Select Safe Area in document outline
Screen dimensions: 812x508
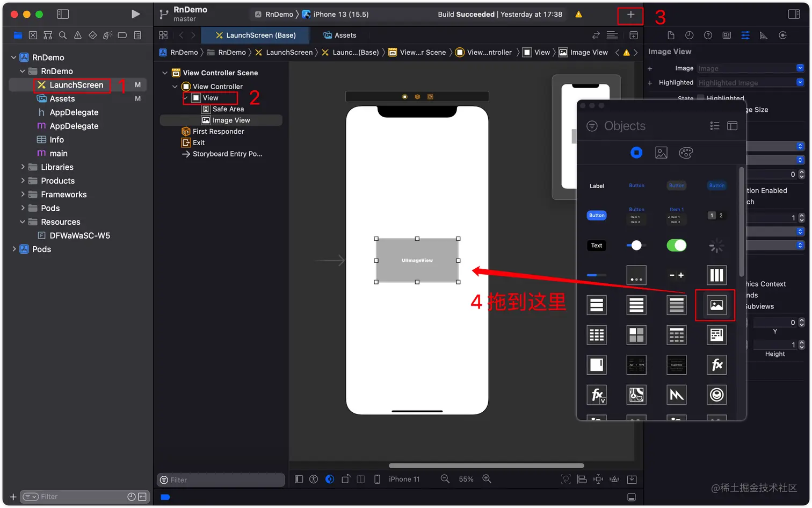228,109
